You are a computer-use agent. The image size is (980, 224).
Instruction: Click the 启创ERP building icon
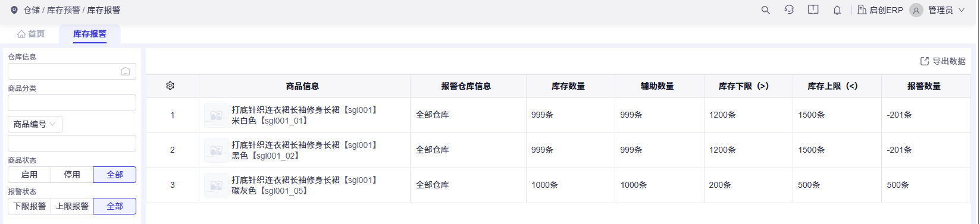pyautogui.click(x=862, y=10)
